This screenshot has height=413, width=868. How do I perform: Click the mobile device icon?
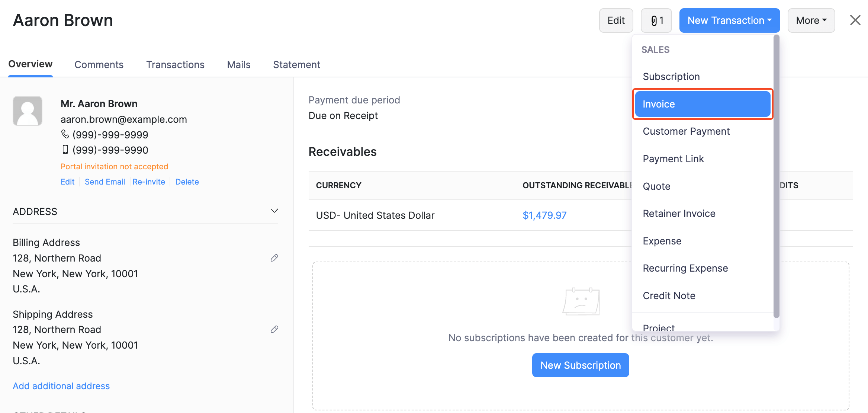click(x=65, y=149)
